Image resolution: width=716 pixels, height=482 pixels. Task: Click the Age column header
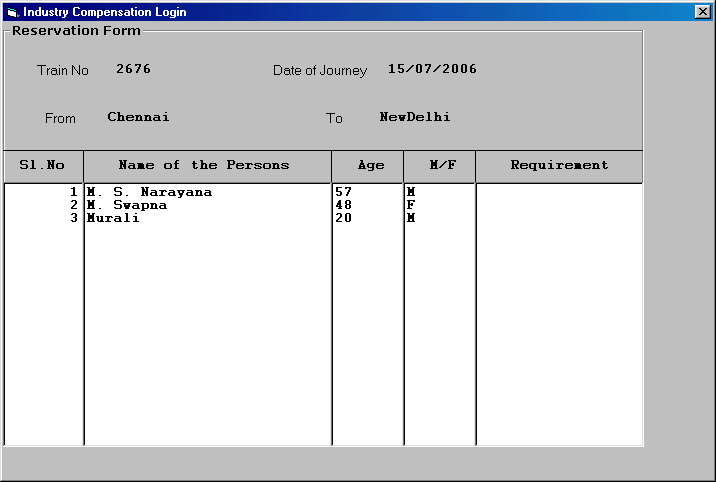[368, 167]
